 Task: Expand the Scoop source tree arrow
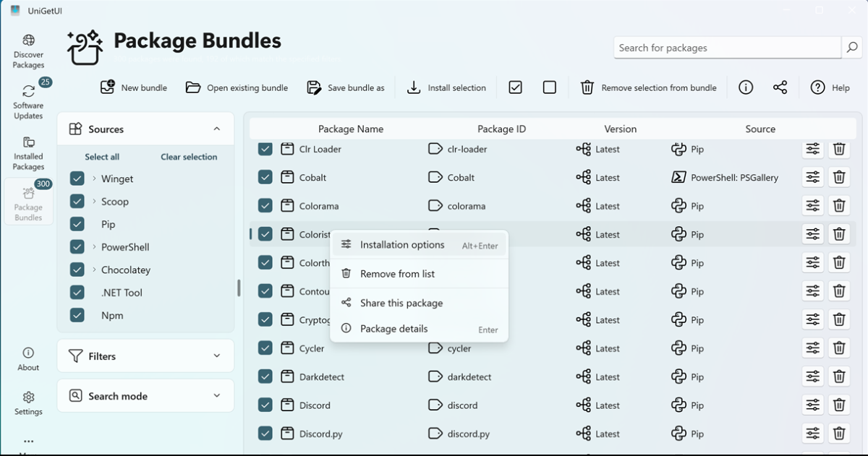coord(94,202)
